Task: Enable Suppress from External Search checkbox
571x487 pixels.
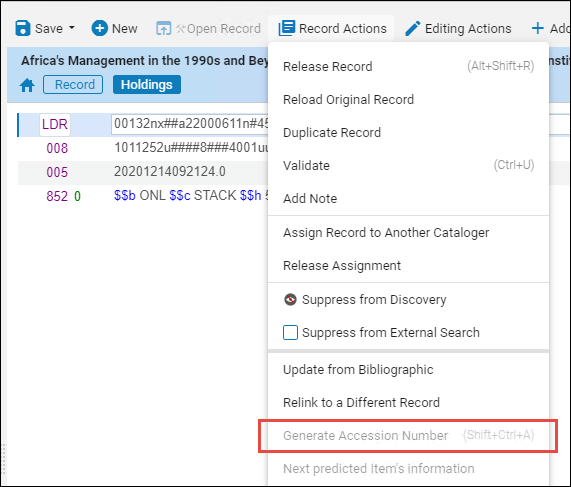Action: (290, 333)
